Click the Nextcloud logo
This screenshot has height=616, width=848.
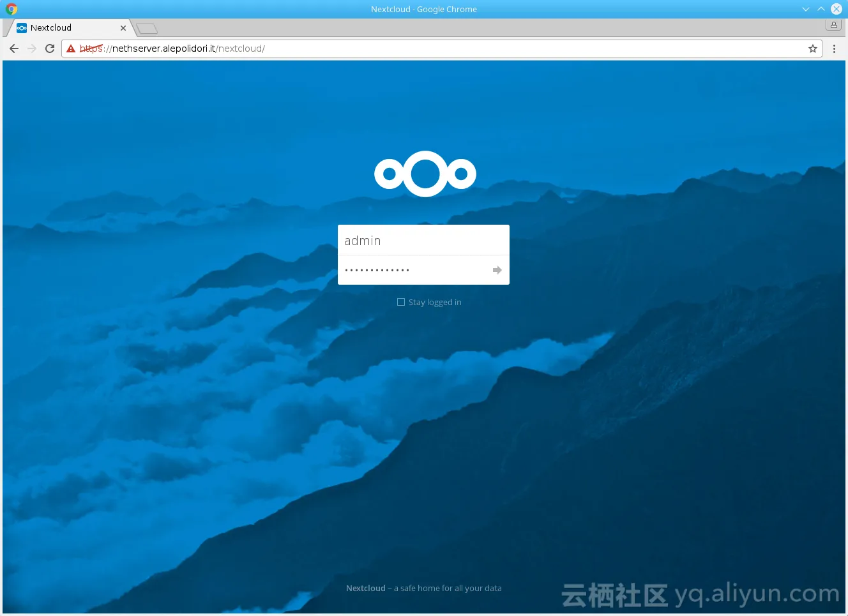(425, 174)
